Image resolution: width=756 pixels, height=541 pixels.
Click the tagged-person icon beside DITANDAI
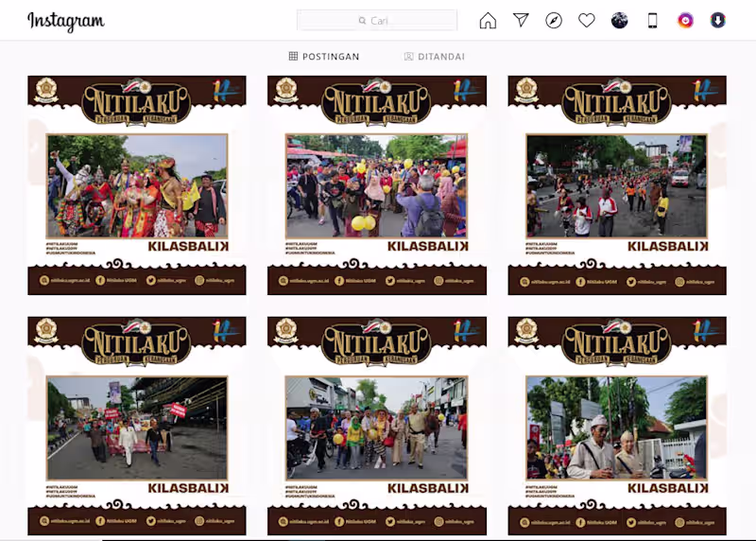[x=408, y=57]
